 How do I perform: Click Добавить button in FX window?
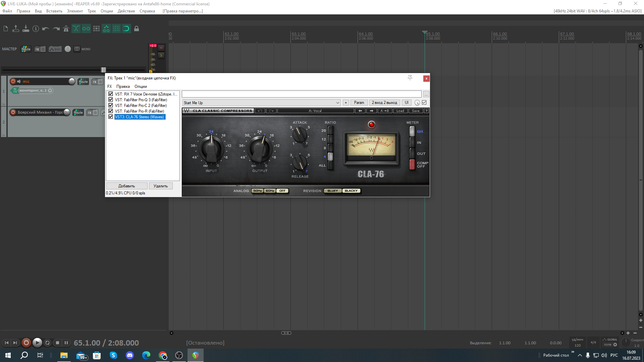tap(127, 186)
